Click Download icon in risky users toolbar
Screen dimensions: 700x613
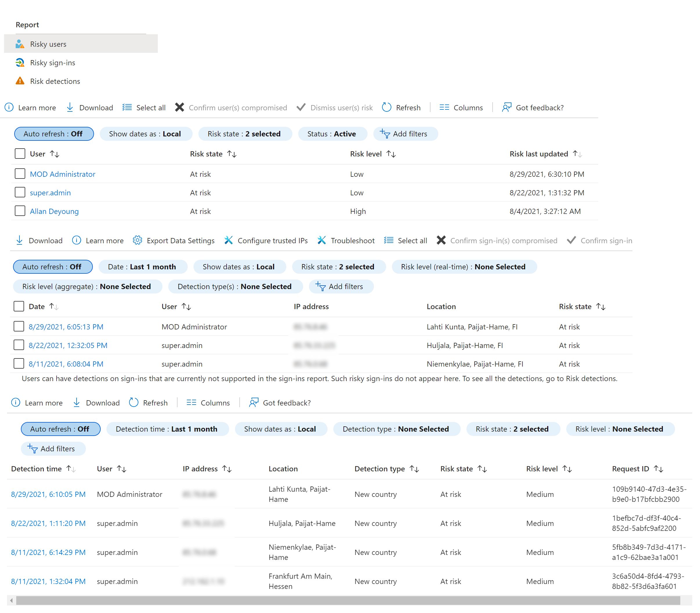tap(70, 107)
